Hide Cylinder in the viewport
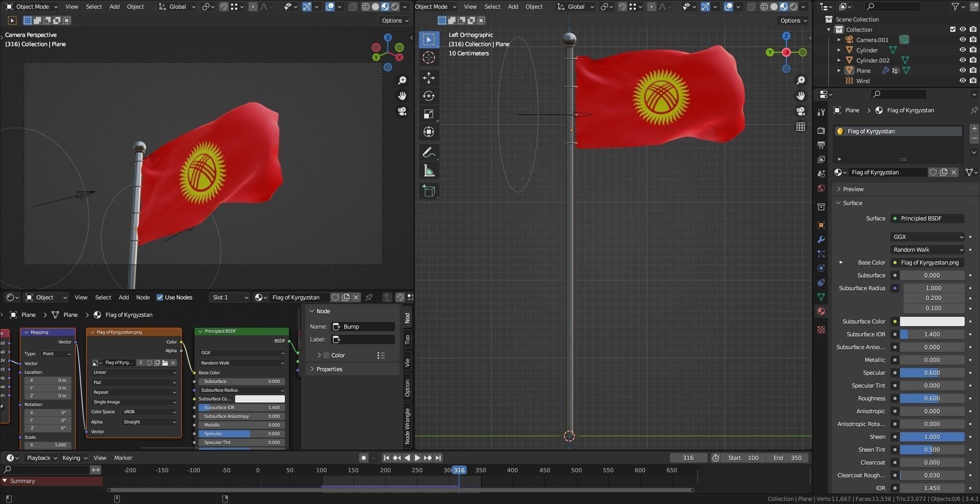Viewport: 980px width, 504px height. (963, 50)
